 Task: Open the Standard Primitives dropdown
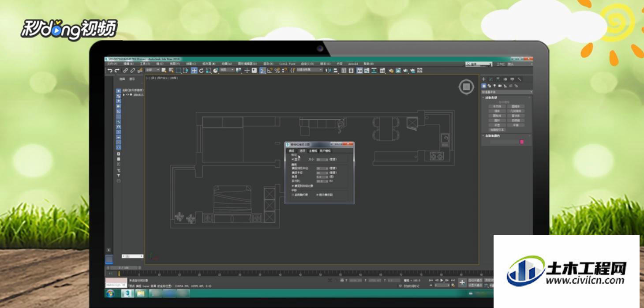tap(507, 92)
